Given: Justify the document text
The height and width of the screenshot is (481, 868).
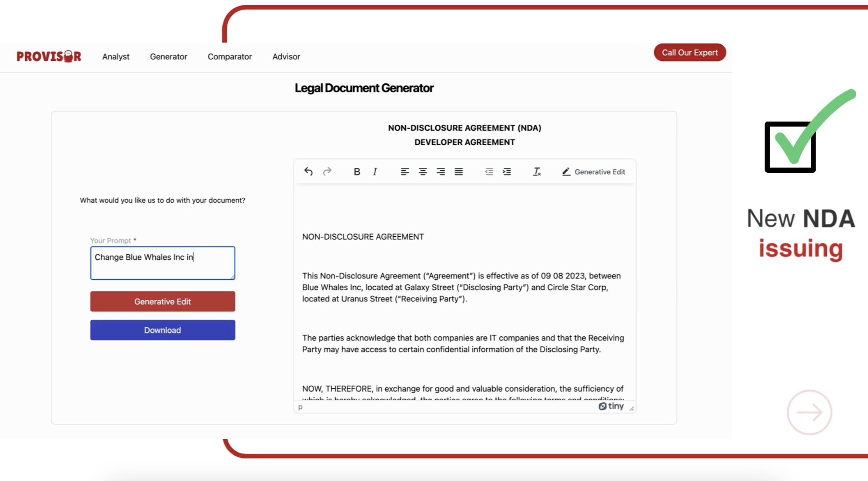Looking at the screenshot, I should (459, 172).
